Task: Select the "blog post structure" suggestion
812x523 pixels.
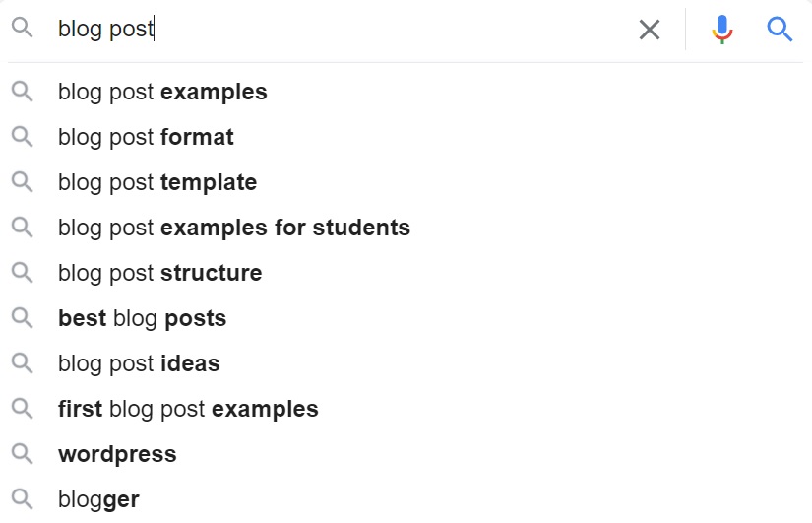Action: click(x=159, y=273)
